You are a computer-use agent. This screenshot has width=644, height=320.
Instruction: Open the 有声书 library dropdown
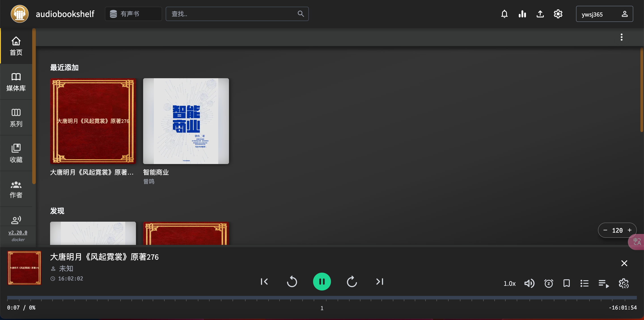pos(133,14)
